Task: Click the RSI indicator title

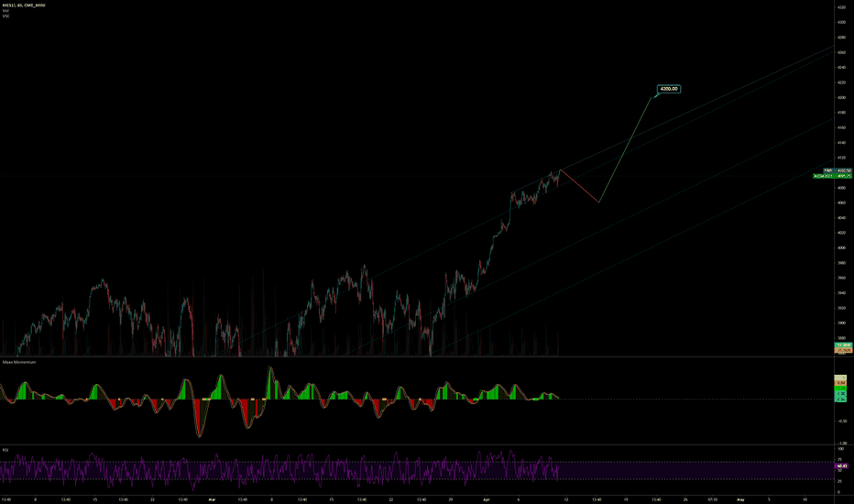Action: 5,450
